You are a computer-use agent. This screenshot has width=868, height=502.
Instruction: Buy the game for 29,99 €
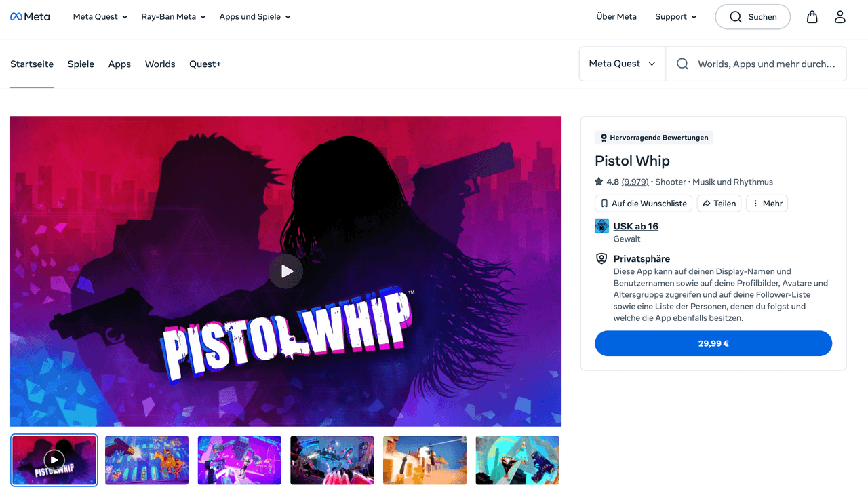click(713, 343)
